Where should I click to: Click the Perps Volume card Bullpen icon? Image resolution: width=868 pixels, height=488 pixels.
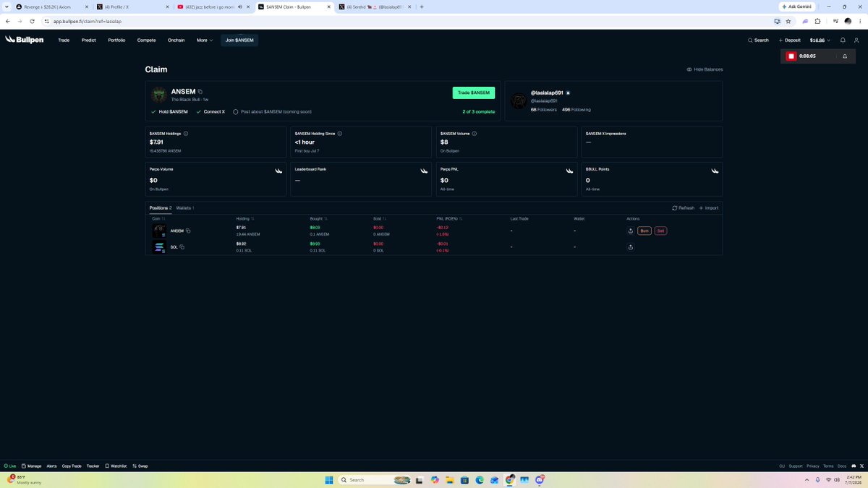(x=278, y=171)
